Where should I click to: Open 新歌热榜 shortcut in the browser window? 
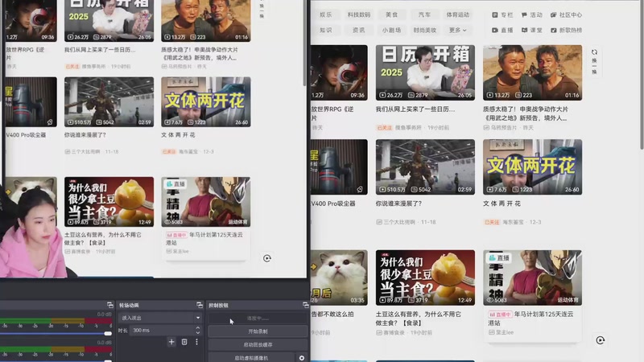566,30
